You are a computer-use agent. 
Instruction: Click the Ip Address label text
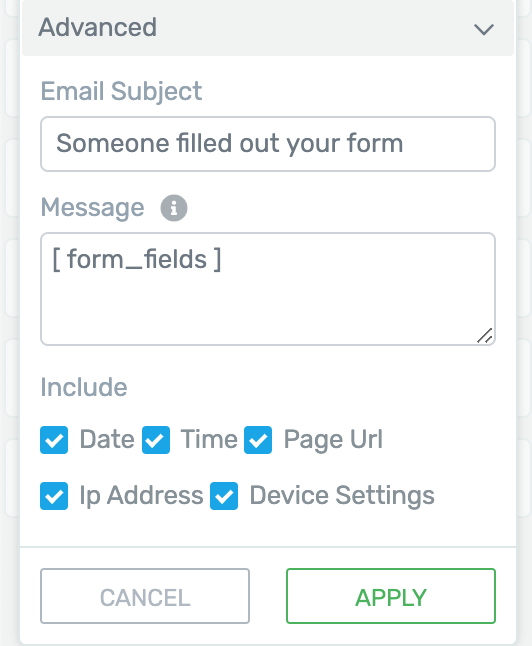(141, 496)
